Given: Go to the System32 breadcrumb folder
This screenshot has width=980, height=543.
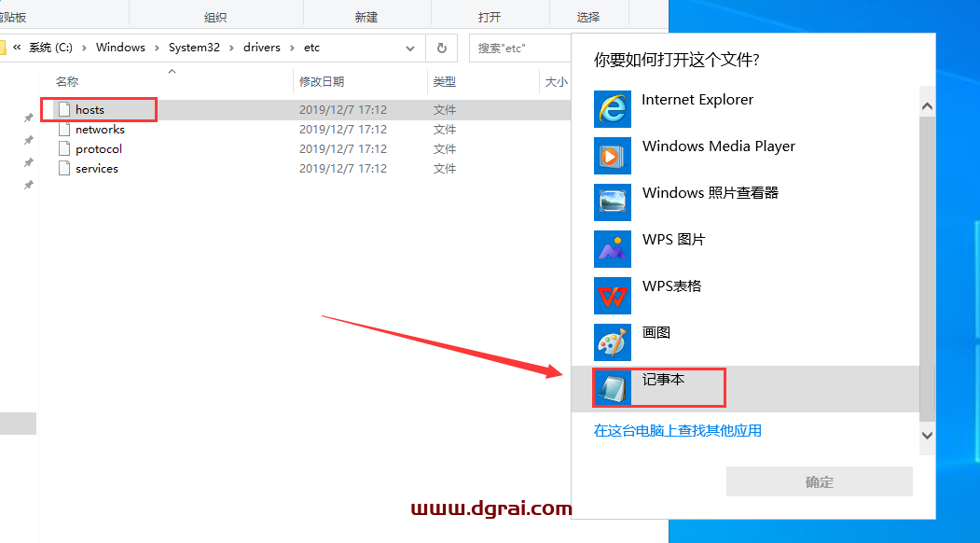Looking at the screenshot, I should [194, 48].
